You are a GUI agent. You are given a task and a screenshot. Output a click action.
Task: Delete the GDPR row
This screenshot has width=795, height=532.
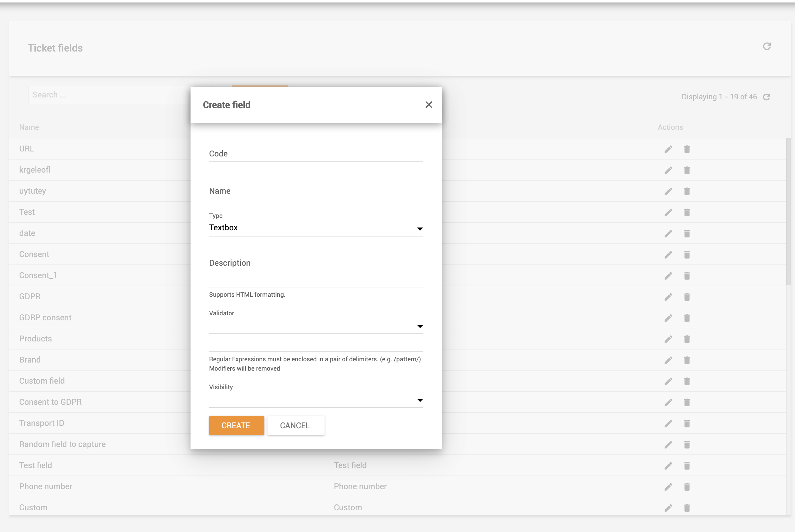pos(687,297)
